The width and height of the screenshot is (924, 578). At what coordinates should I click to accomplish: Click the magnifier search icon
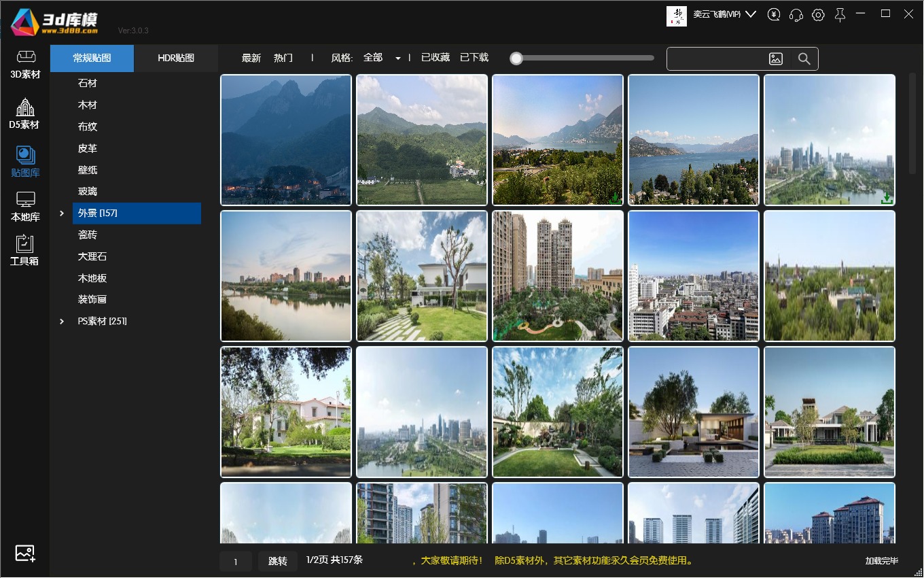(x=804, y=59)
